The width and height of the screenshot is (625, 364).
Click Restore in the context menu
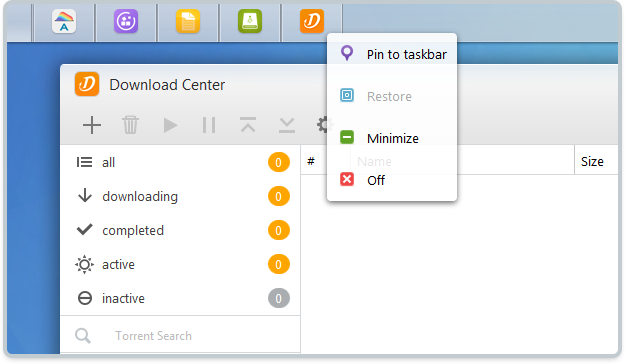pos(392,96)
